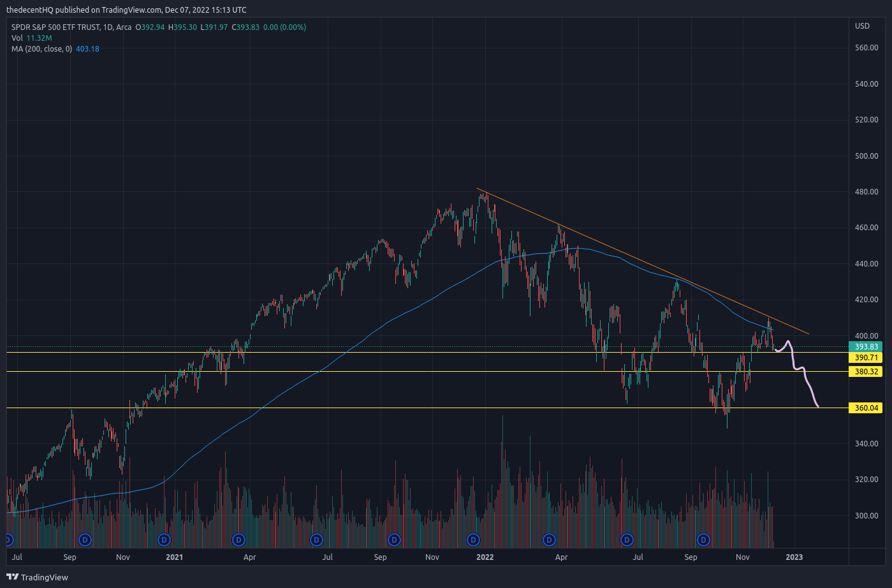This screenshot has width=892, height=588.
Task: Click the 403.18 moving average value
Action: 87,49
